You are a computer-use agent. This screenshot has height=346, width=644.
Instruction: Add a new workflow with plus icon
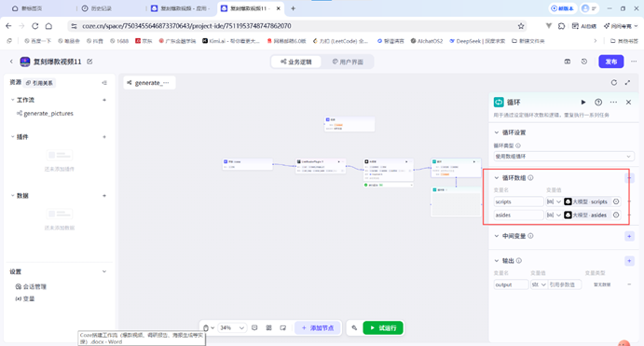[104, 100]
